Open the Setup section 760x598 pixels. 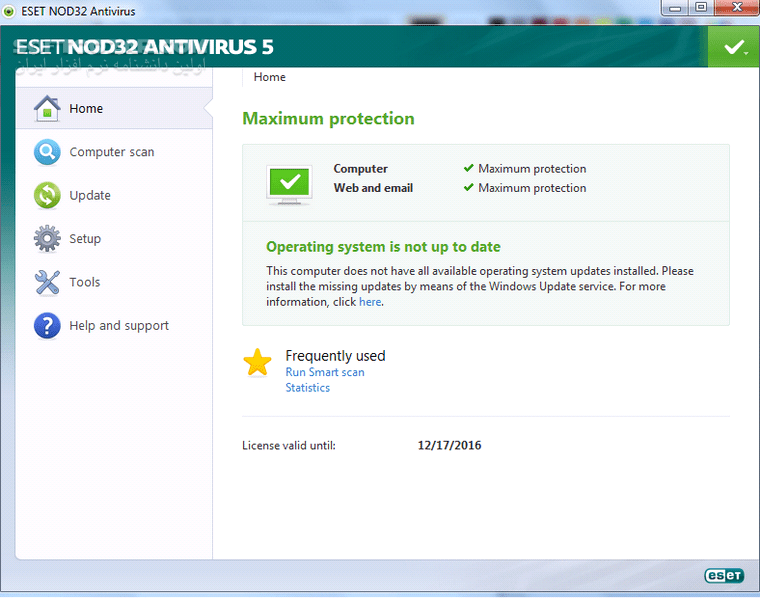[x=85, y=239]
